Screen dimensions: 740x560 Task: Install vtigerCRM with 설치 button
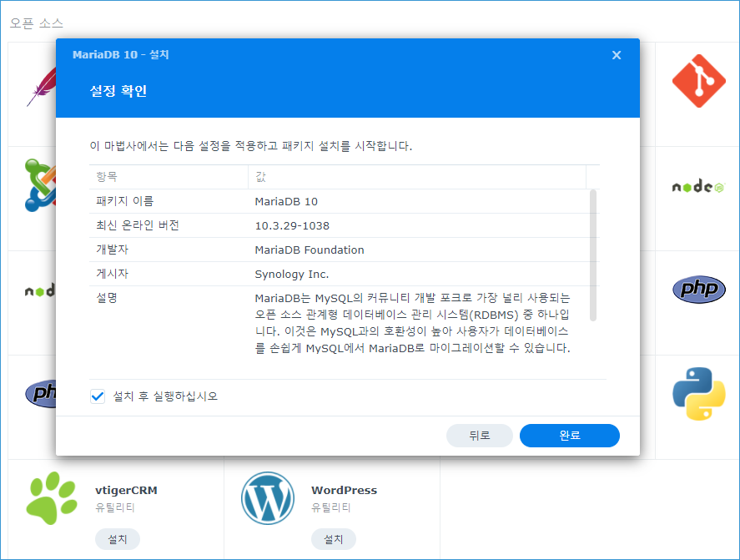pyautogui.click(x=118, y=539)
